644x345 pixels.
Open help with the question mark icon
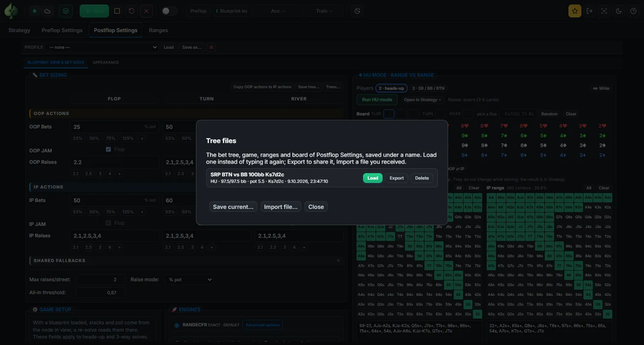[x=633, y=11]
